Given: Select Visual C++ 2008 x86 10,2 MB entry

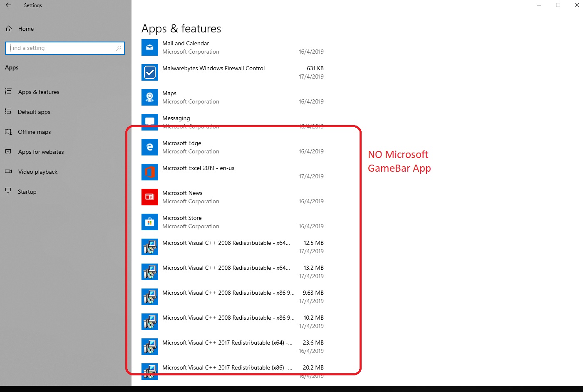Looking at the screenshot, I should (x=233, y=322).
